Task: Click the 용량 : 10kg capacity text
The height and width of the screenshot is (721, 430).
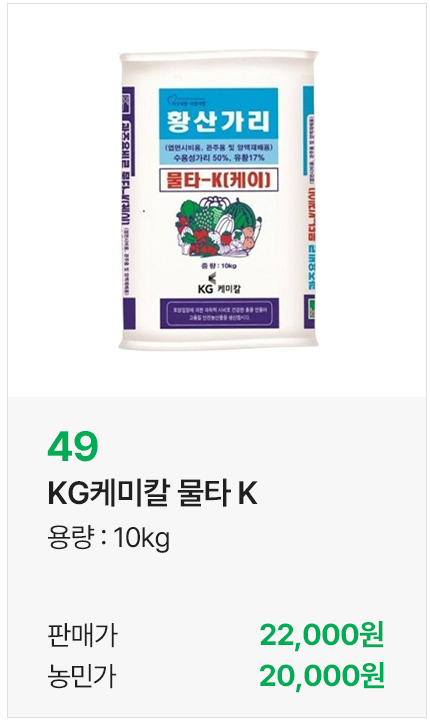Action: click(x=109, y=537)
